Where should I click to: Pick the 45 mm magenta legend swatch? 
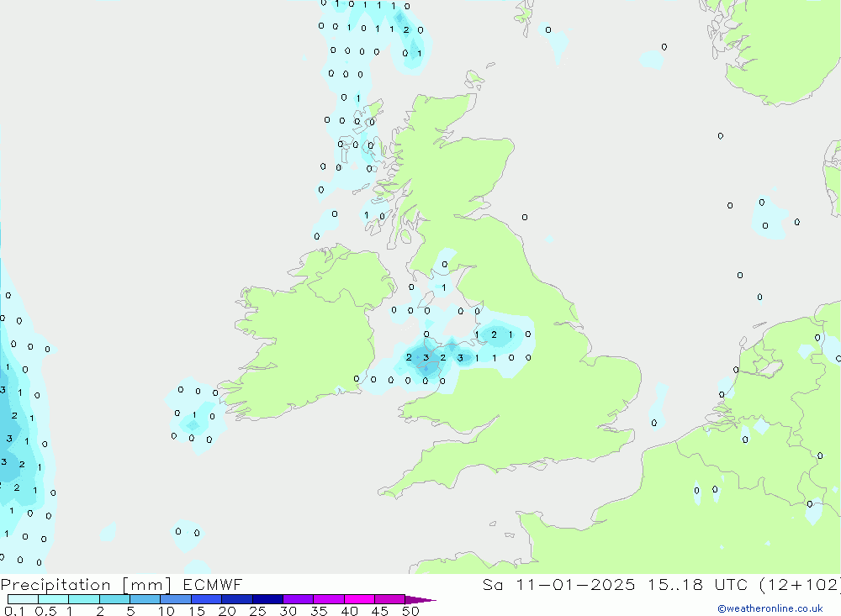point(389,600)
